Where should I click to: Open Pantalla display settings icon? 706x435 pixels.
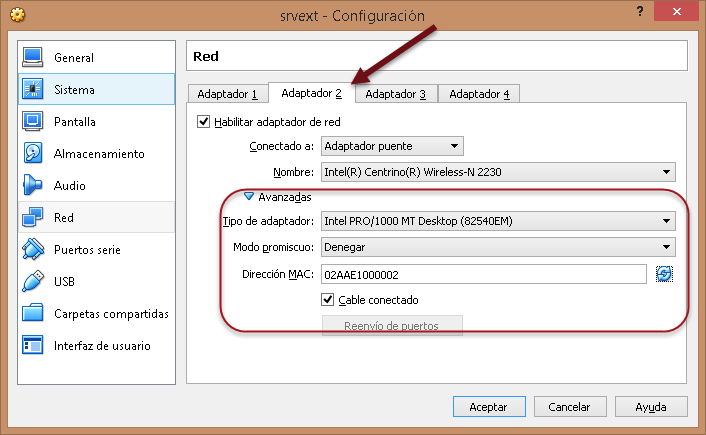pyautogui.click(x=33, y=122)
